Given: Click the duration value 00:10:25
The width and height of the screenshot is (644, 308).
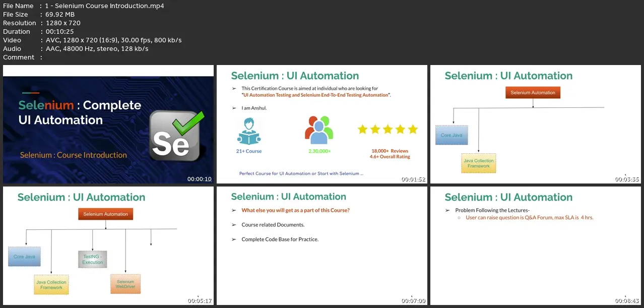Looking at the screenshot, I should [60, 32].
